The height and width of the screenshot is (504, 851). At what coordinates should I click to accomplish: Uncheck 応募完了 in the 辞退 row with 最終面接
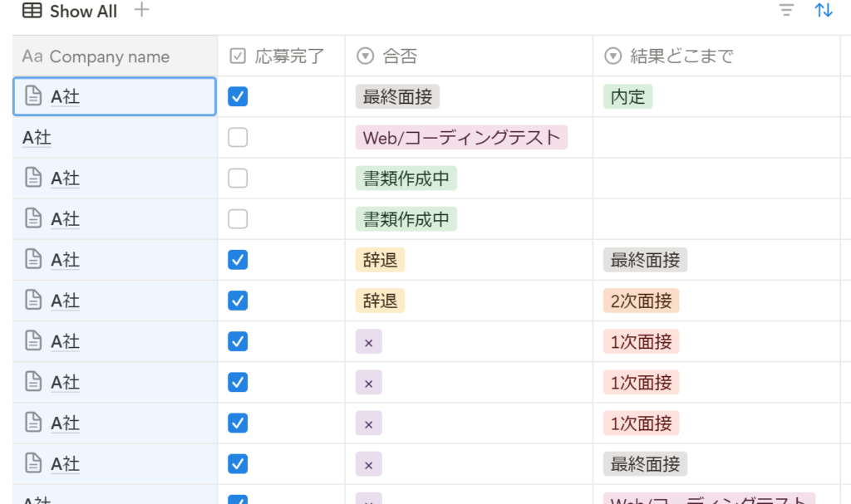pyautogui.click(x=238, y=260)
